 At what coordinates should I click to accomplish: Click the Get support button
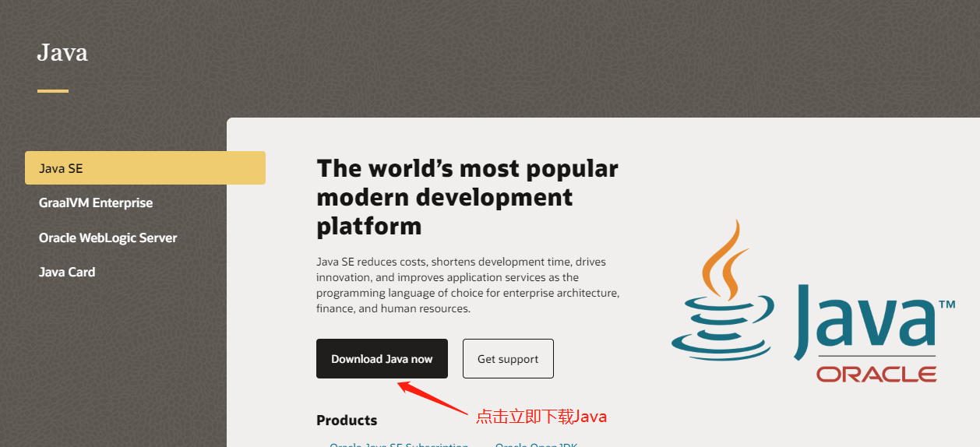click(508, 358)
